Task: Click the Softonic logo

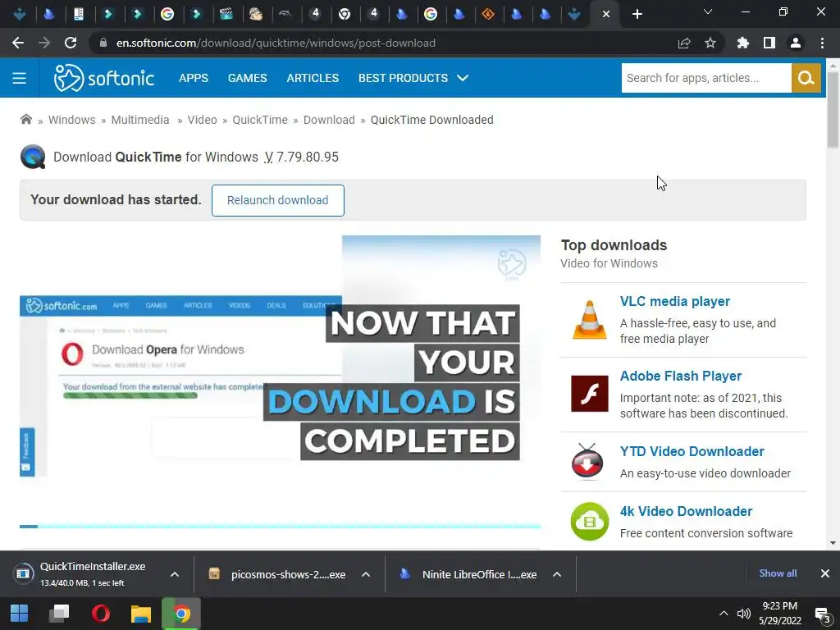Action: [104, 78]
